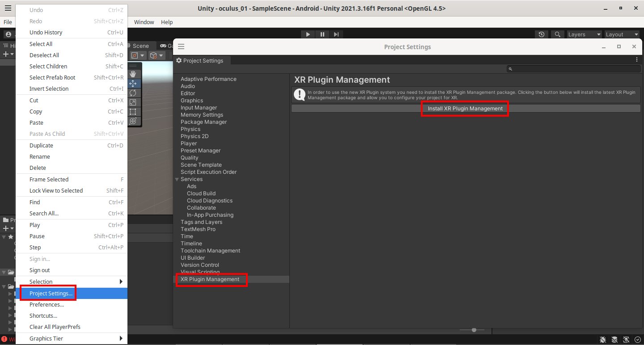Open the Layout dropdown
The image size is (644, 345).
[x=622, y=34]
